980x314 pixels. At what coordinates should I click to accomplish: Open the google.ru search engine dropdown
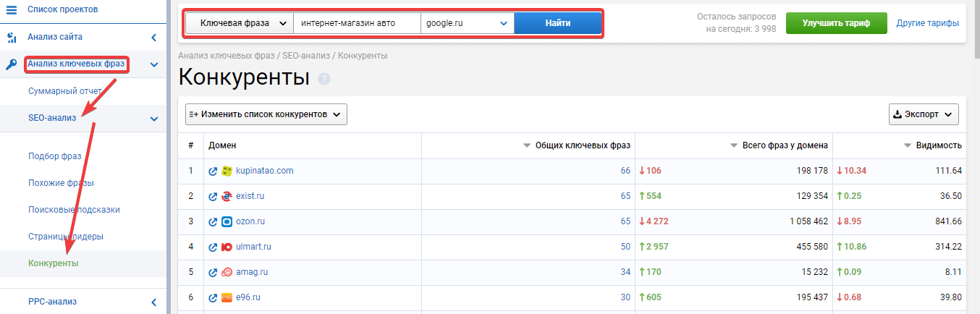(468, 23)
